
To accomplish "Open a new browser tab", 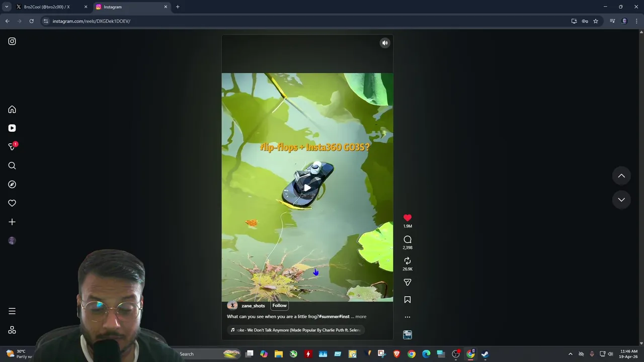I will pos(178,7).
